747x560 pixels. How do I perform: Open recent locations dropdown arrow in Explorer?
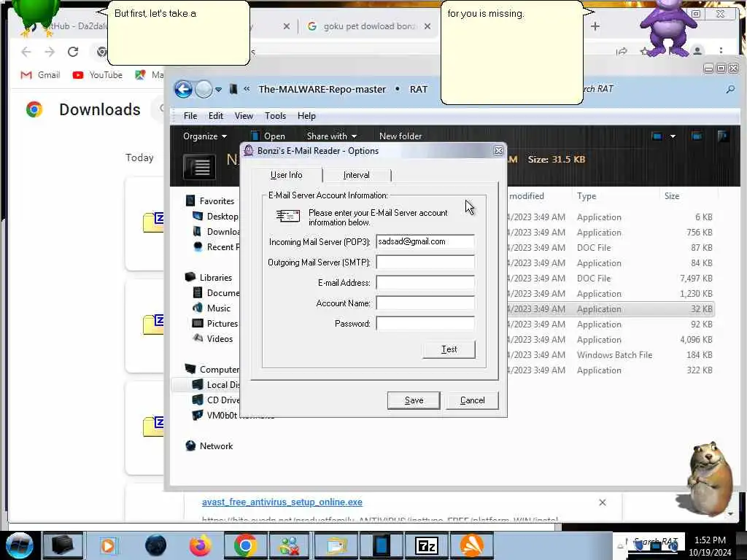(x=218, y=90)
